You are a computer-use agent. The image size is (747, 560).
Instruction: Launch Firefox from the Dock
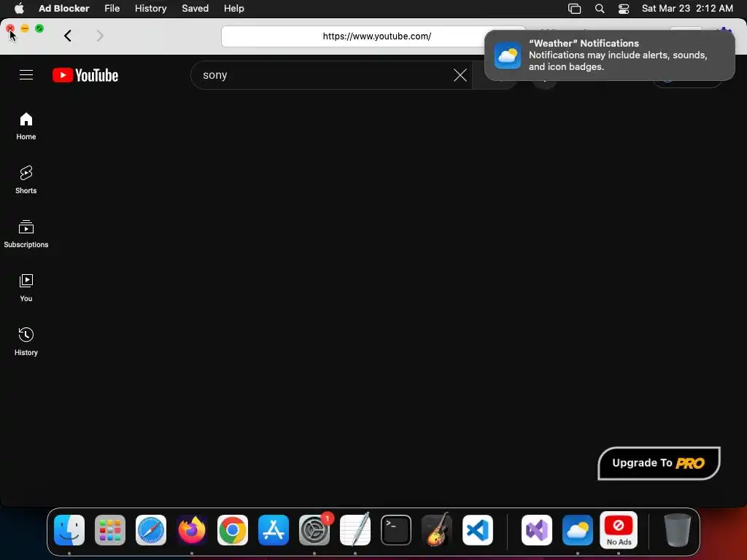(192, 530)
